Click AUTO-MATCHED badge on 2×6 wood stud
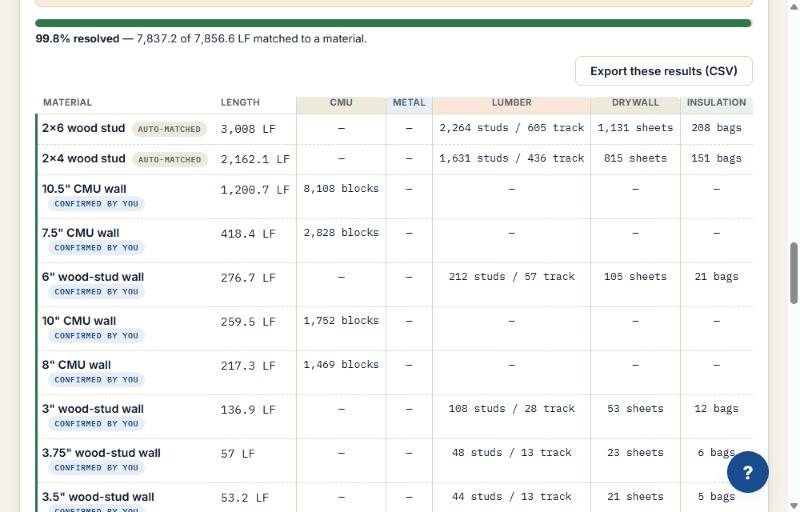Viewport: 800px width, 512px height. click(x=169, y=129)
